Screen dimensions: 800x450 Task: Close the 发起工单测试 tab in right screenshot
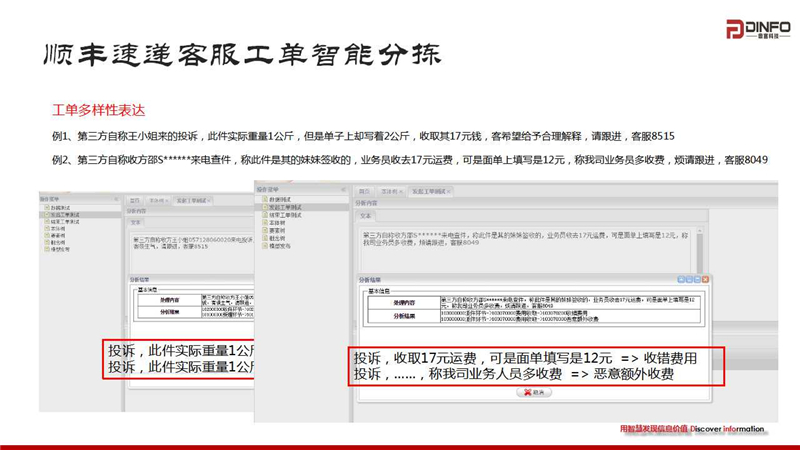coord(449,191)
